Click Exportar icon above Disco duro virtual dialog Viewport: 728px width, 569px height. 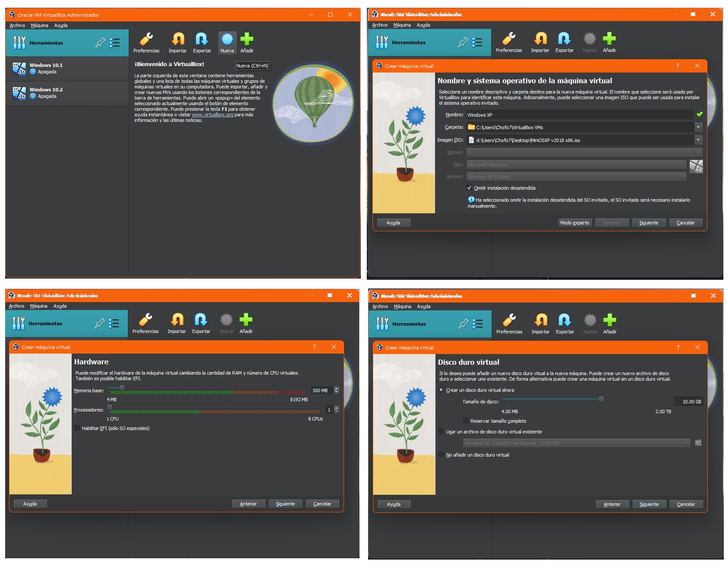pyautogui.click(x=565, y=321)
